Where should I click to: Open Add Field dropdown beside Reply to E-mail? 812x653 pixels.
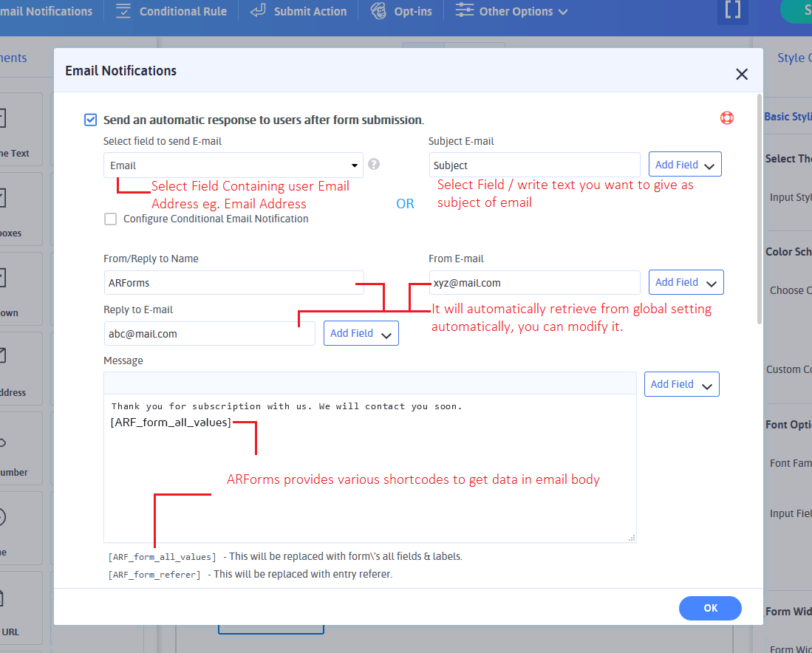(x=361, y=333)
